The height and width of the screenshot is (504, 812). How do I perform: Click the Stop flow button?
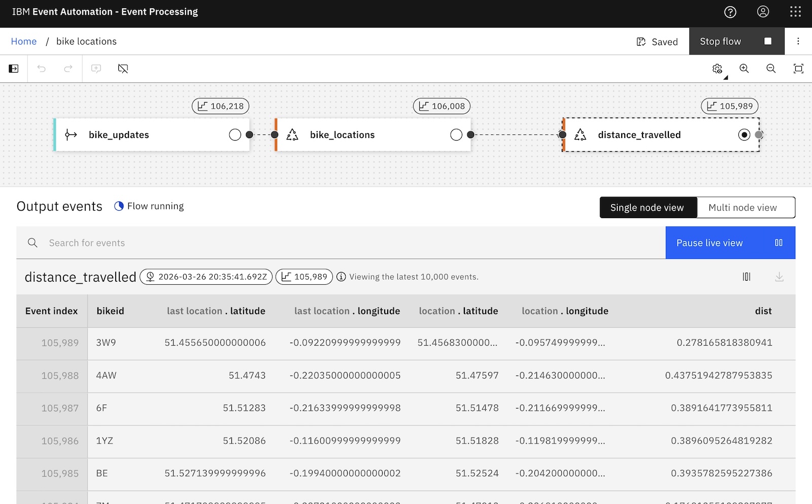(x=736, y=42)
